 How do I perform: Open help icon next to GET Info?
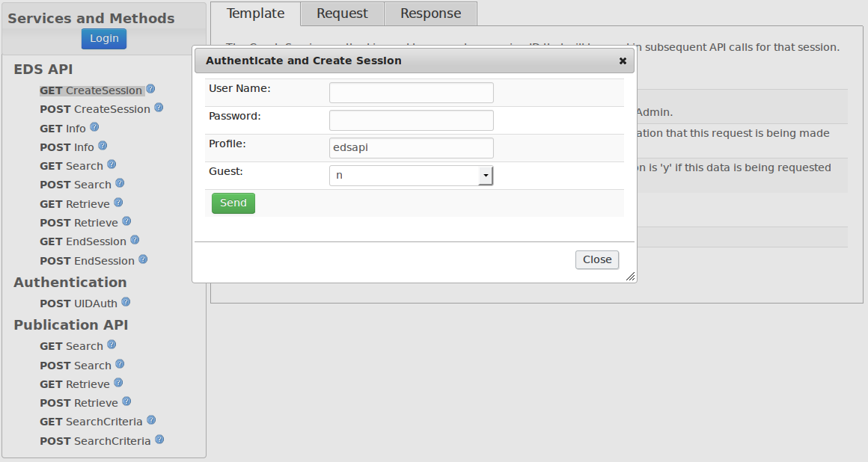click(x=94, y=127)
